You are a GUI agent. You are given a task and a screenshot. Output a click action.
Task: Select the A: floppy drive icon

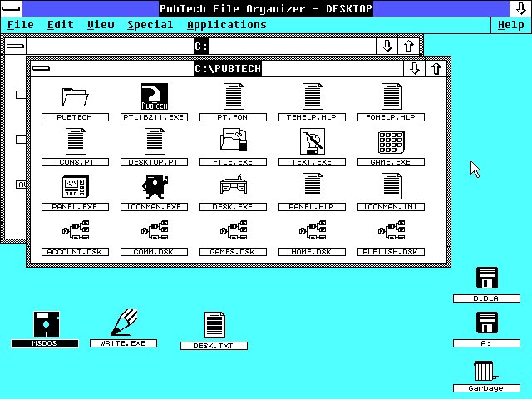pos(487,323)
